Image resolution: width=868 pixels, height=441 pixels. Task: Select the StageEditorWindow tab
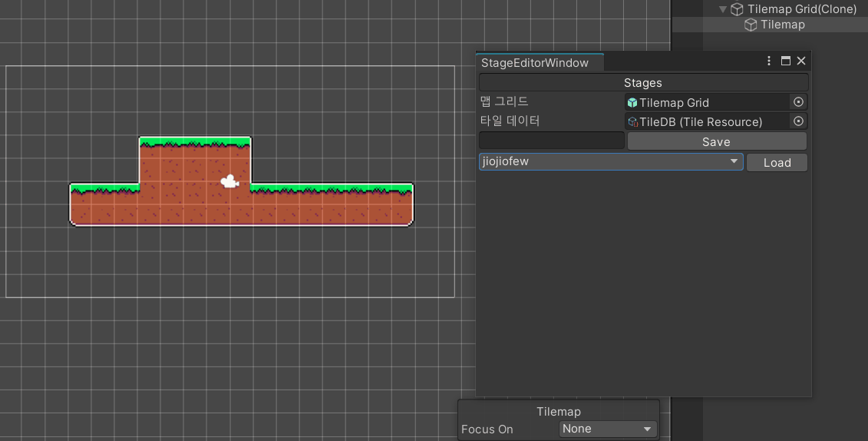tap(540, 62)
